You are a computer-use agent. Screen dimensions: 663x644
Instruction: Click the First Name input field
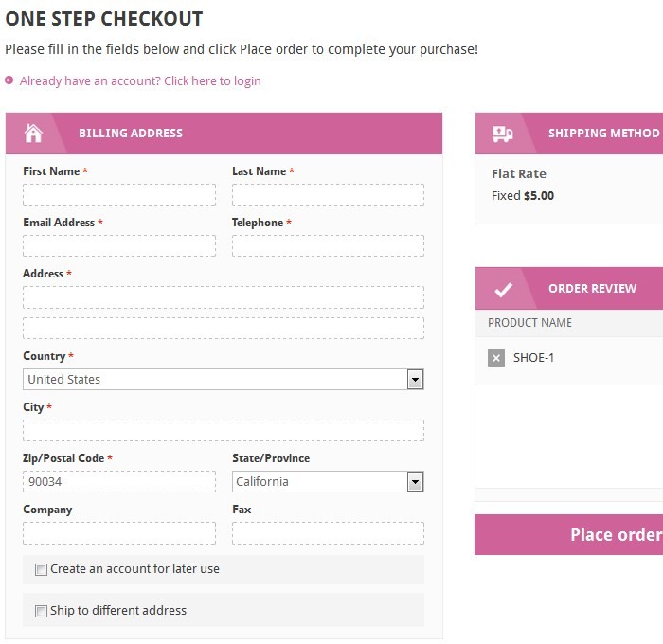(x=119, y=195)
